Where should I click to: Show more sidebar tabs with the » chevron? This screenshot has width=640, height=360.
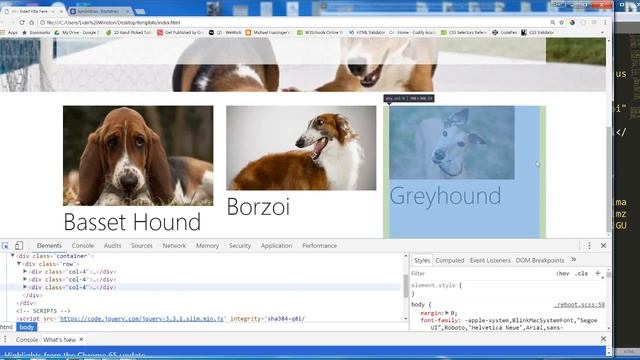coord(573,260)
